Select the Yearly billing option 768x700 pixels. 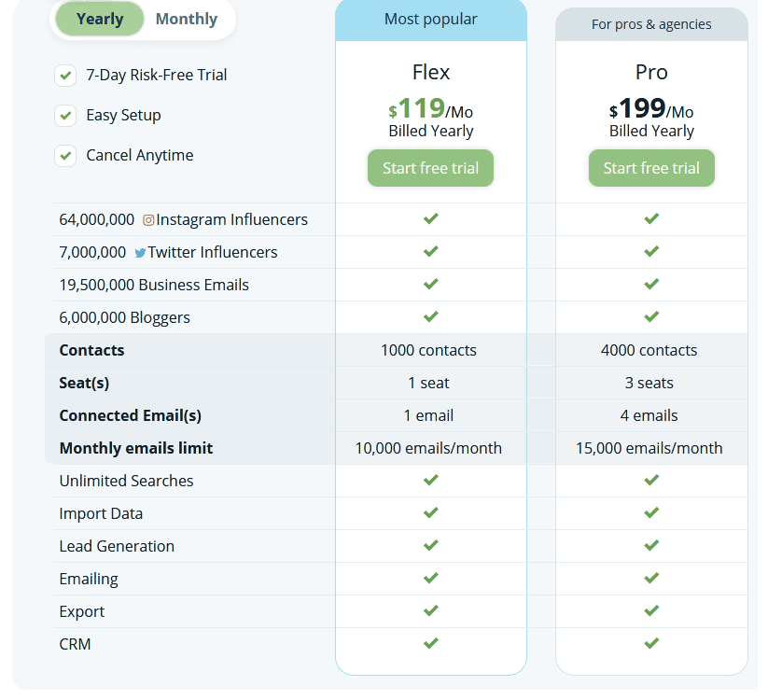tap(99, 19)
